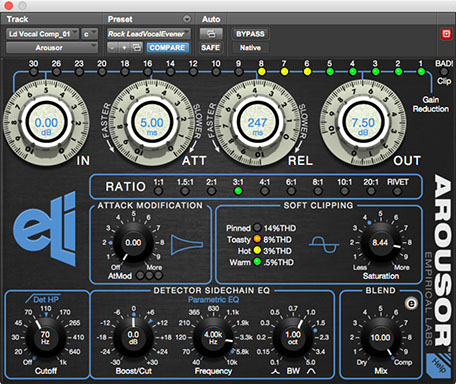
Task: Click the Saturation knob
Action: [380, 242]
